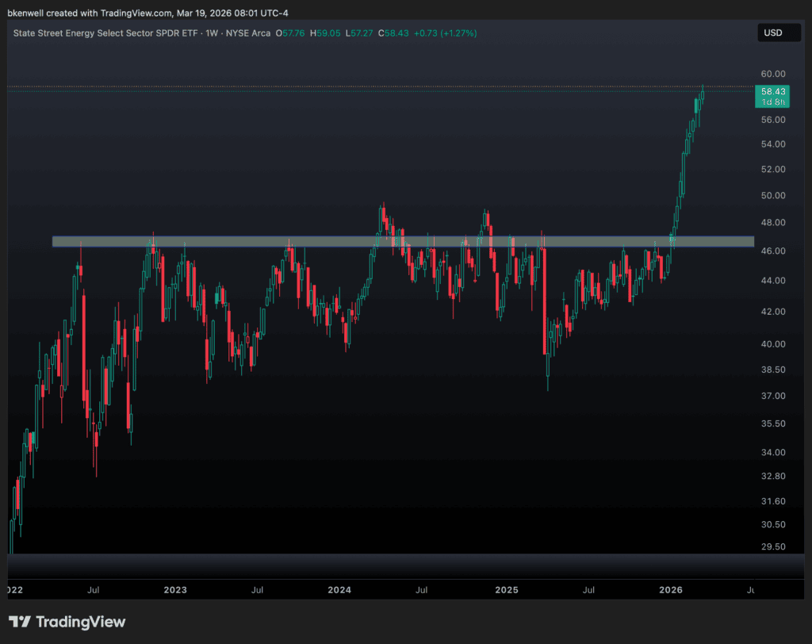Open the USD currency selector
This screenshot has height=644, width=812.
pos(778,33)
